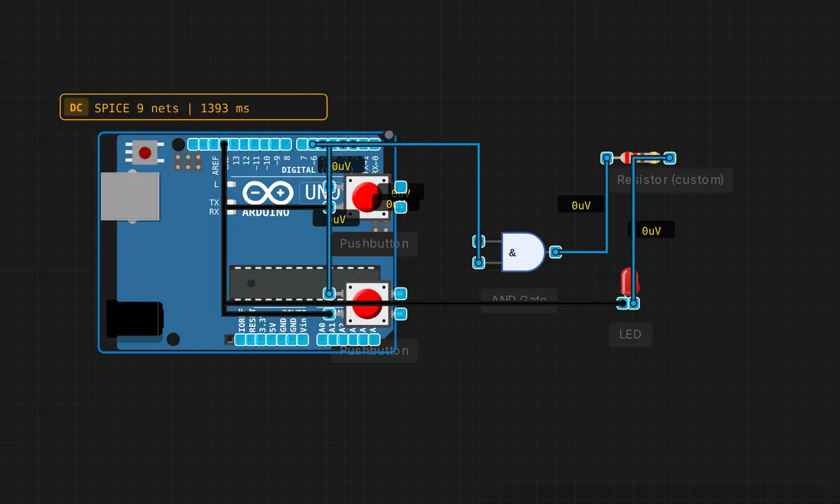Click the lower pushbutton's top-left pin
This screenshot has width=840, height=504.
point(329,293)
